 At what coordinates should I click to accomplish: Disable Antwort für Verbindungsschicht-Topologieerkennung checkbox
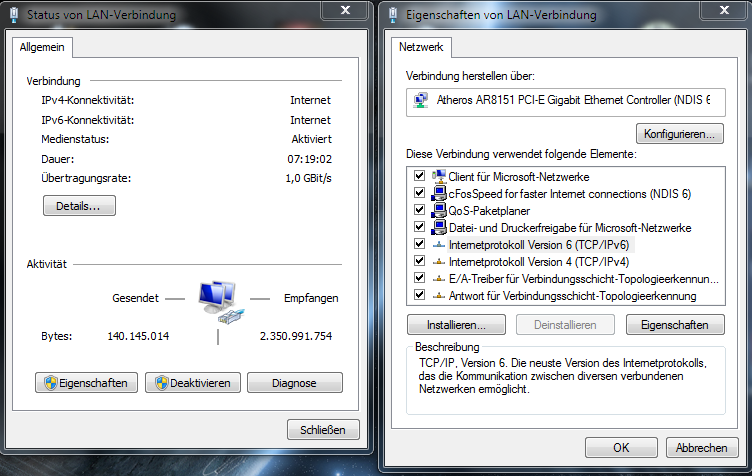420,294
